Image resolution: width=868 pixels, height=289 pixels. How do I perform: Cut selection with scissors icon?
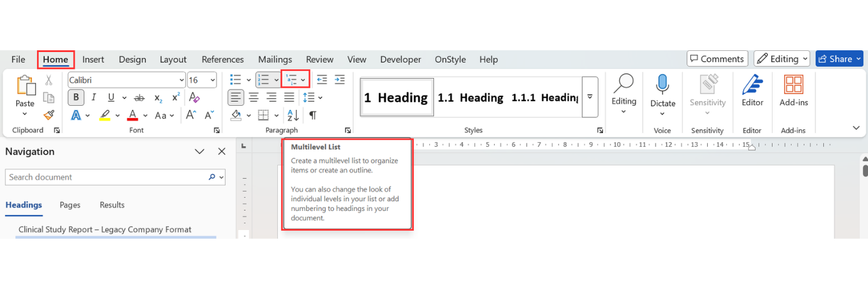click(x=49, y=80)
